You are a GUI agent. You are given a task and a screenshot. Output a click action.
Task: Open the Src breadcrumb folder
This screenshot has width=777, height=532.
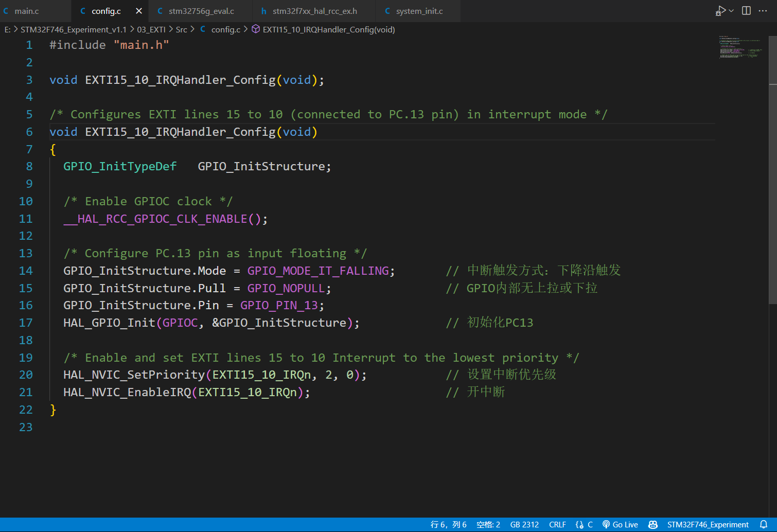tap(181, 30)
